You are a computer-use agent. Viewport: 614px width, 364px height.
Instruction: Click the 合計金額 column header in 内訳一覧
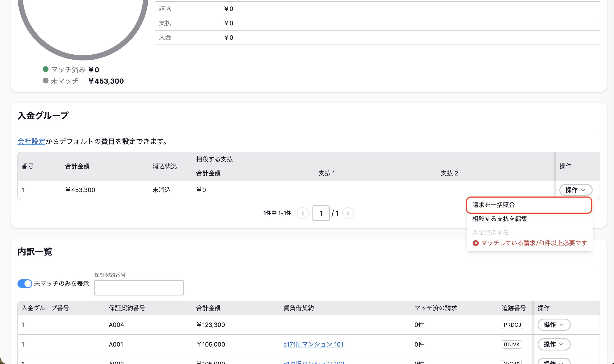(208, 308)
